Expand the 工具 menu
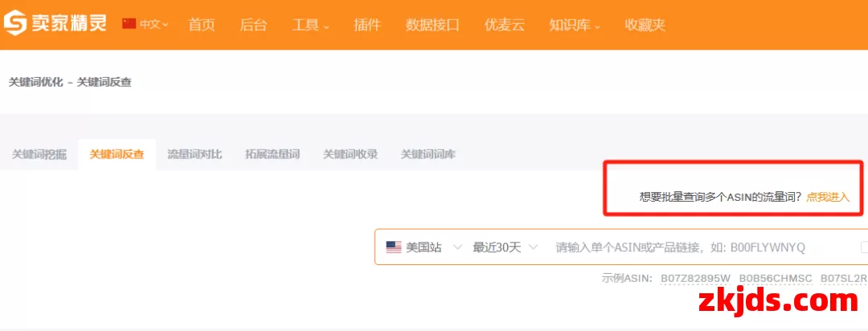Image resolution: width=868 pixels, height=331 pixels. click(310, 24)
